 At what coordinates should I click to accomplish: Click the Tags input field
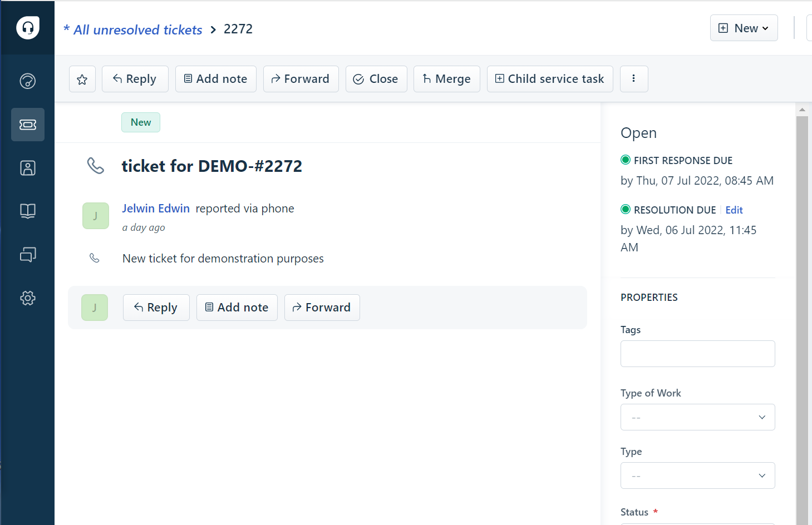(697, 354)
